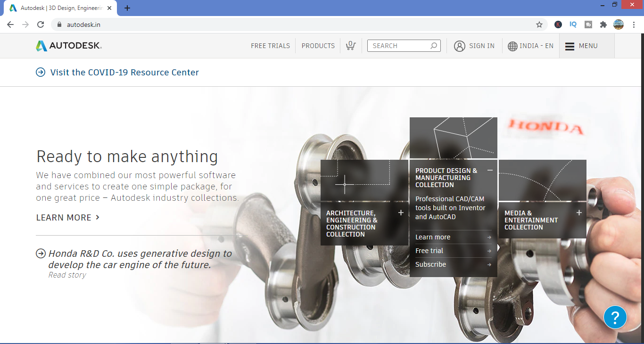The height and width of the screenshot is (344, 644).
Task: Click the IQ extension icon
Action: pyautogui.click(x=573, y=25)
